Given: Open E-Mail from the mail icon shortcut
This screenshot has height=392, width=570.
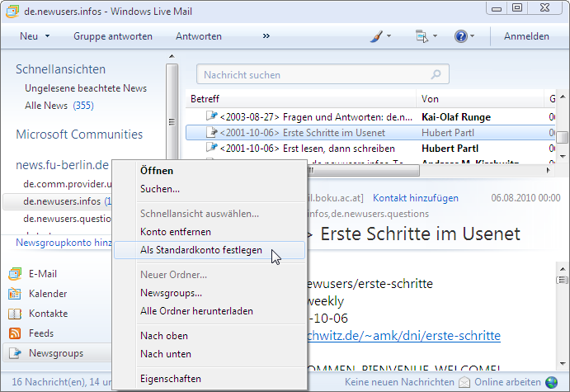Looking at the screenshot, I should (x=14, y=274).
